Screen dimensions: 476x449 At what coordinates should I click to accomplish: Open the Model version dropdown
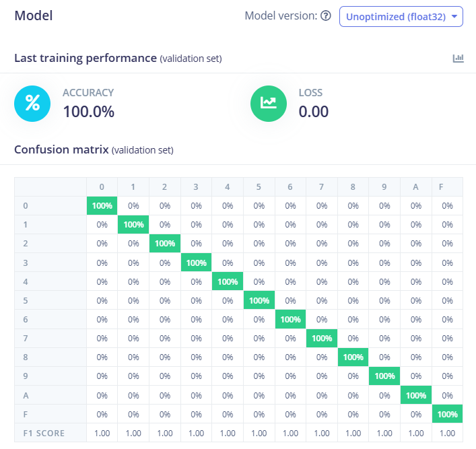coord(401,16)
